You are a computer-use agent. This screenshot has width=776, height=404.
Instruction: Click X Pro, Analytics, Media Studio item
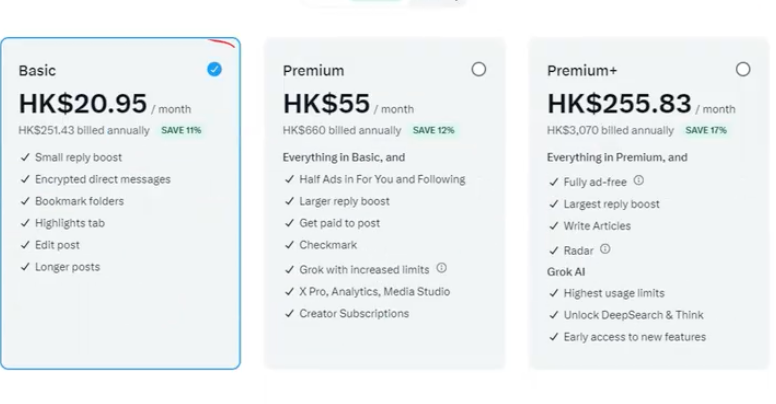click(374, 291)
